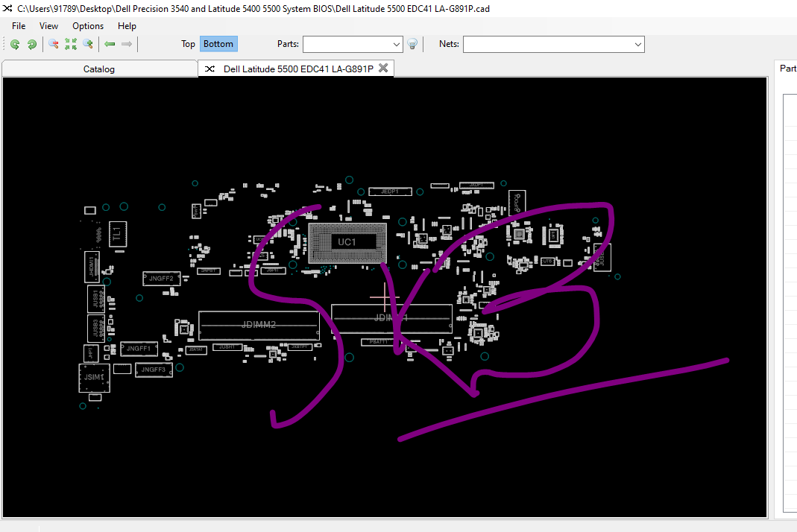Rotate the board view counter-clockwise

[x=15, y=44]
